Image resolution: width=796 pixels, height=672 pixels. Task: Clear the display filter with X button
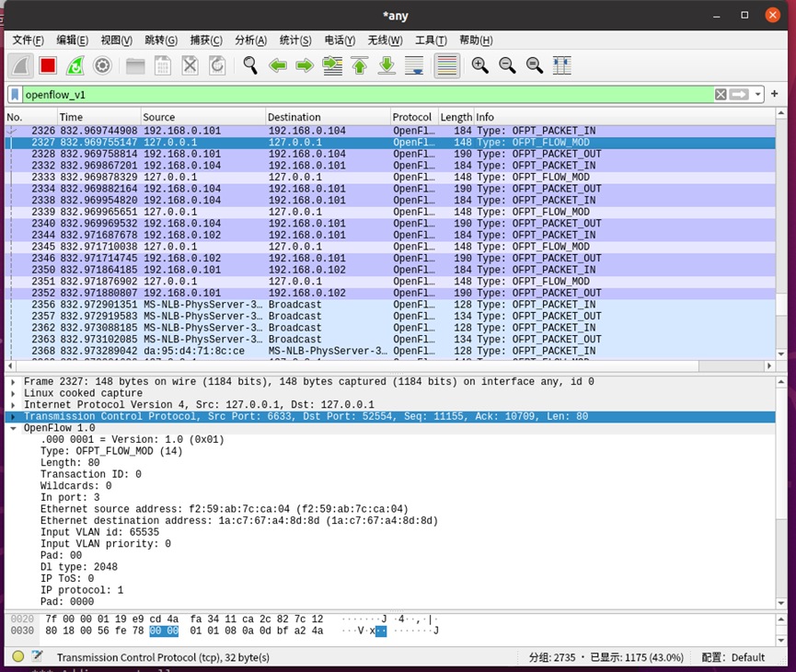[x=721, y=95]
